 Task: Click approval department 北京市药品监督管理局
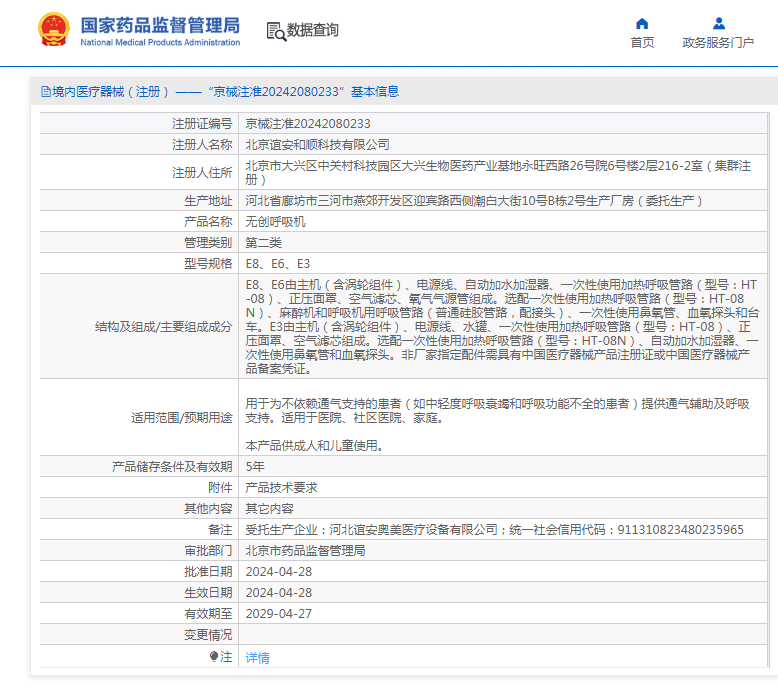pyautogui.click(x=305, y=550)
